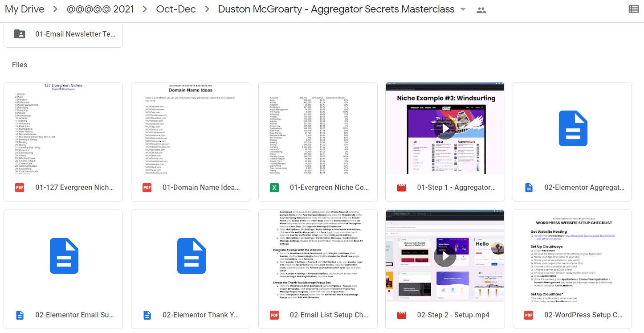
Task: Click the shared folder icon for 01-Email Newsletter
Action: (20, 34)
